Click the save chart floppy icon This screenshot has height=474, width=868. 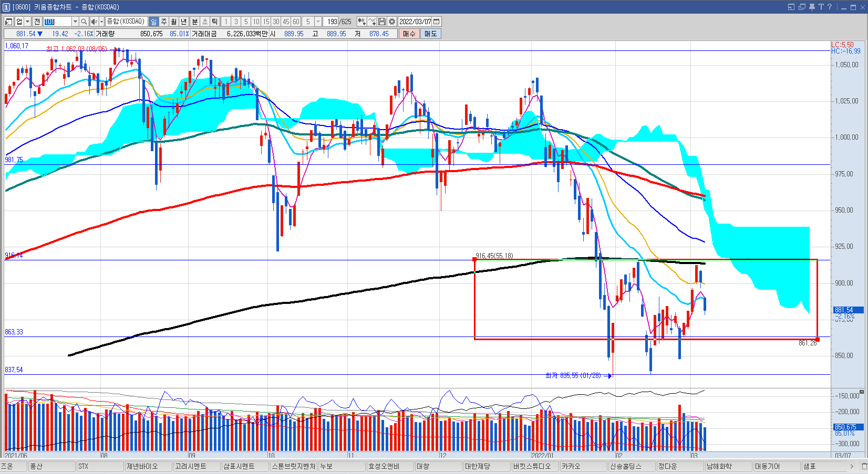[x=382, y=22]
